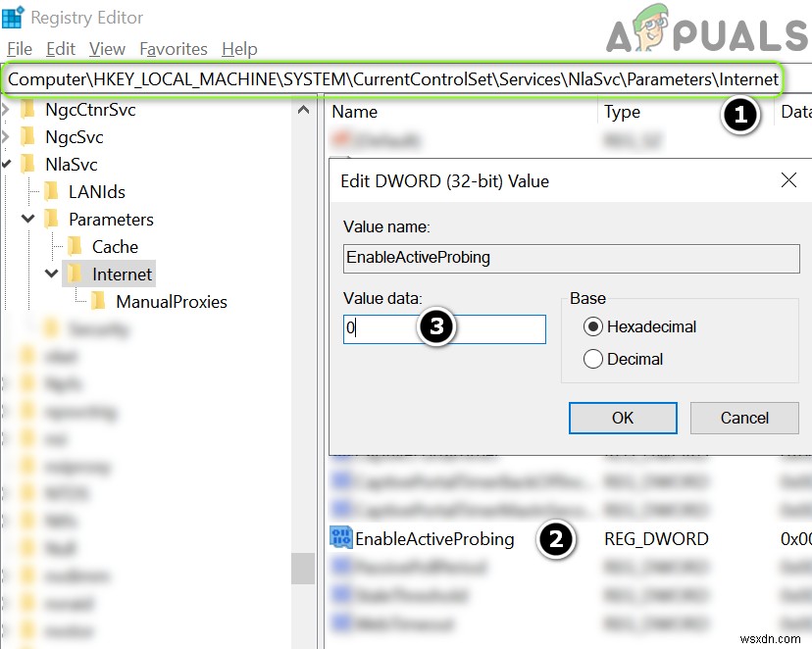
Task: Click the tree pane scrollbar thumb
Action: (303, 569)
